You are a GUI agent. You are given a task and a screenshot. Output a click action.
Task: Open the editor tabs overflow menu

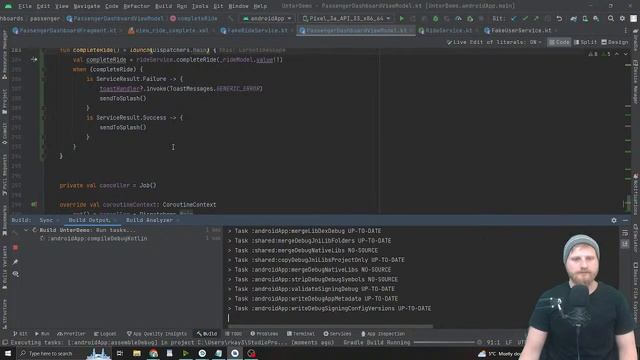(625, 31)
